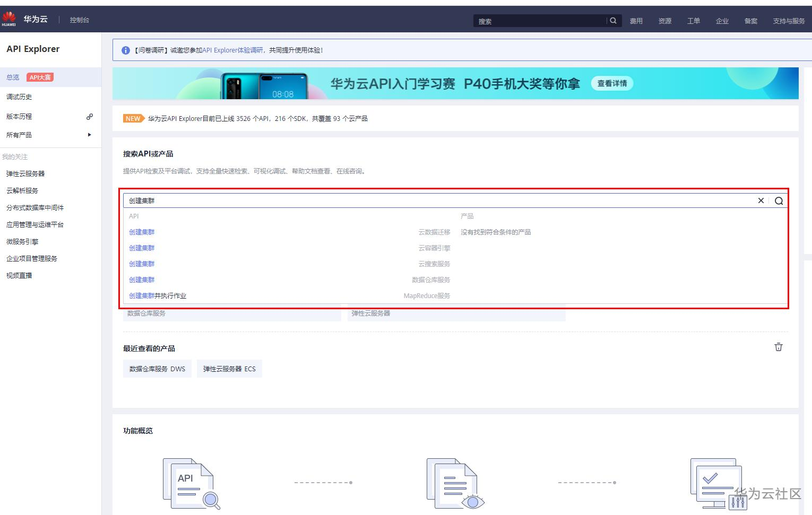
Task: Click the magnifier icon in top navigation search
Action: pos(613,21)
